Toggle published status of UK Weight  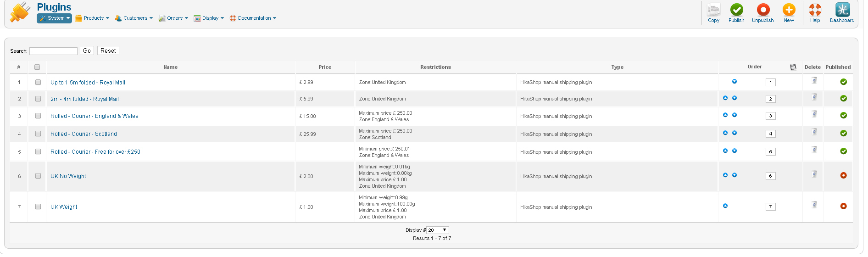coord(843,206)
